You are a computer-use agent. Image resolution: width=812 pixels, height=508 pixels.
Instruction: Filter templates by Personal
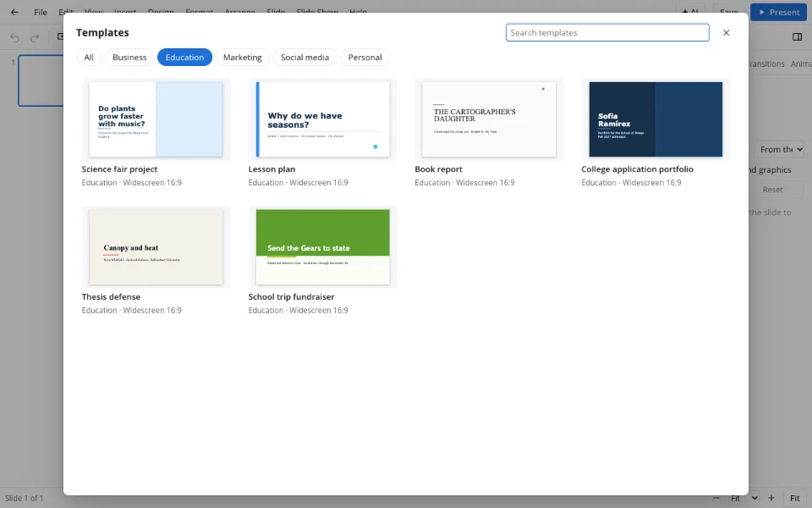pos(365,57)
